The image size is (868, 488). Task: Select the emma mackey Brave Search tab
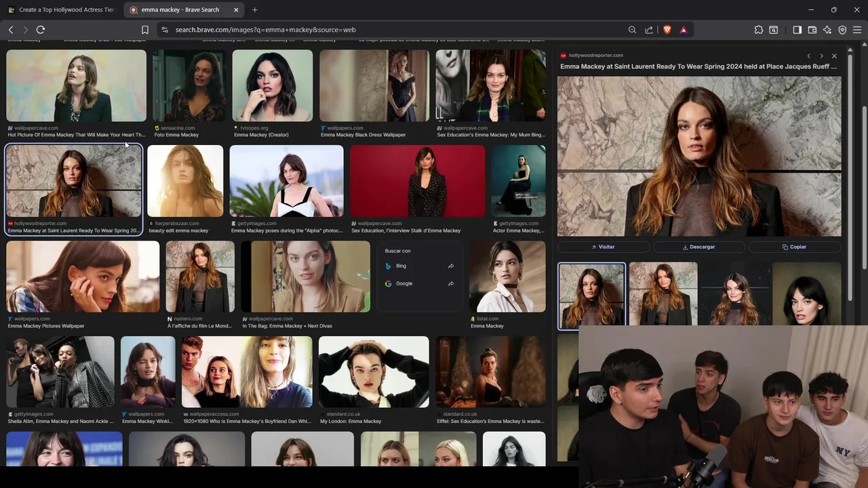click(x=184, y=10)
